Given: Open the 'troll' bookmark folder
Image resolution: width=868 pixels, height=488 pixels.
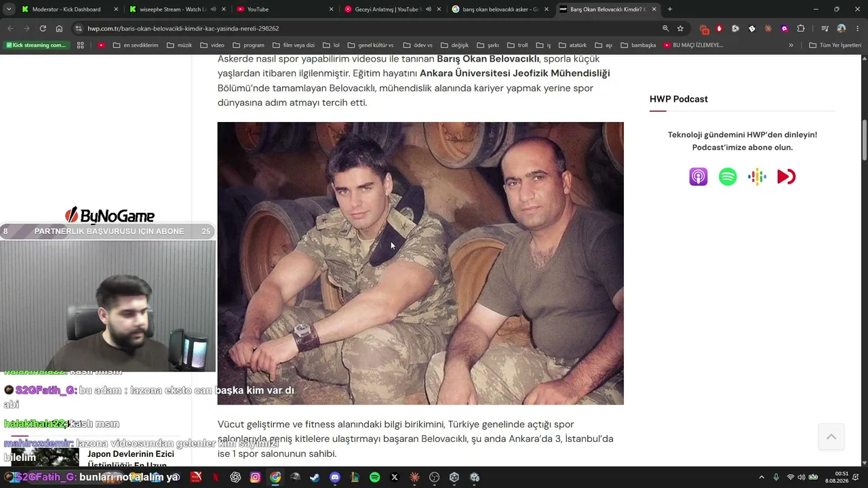Looking at the screenshot, I should point(517,45).
